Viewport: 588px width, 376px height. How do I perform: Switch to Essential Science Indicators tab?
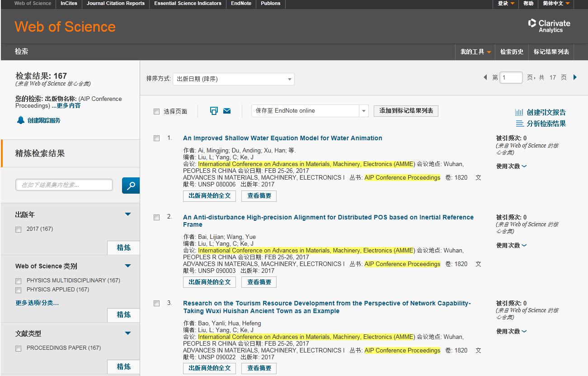pyautogui.click(x=188, y=3)
